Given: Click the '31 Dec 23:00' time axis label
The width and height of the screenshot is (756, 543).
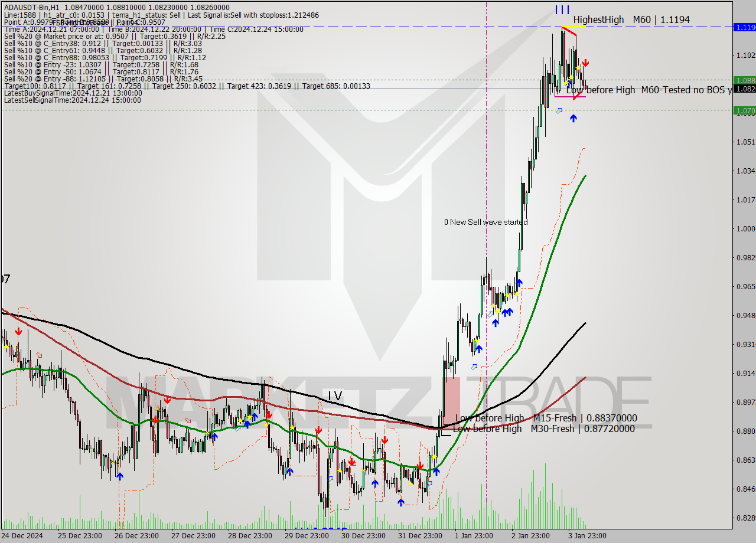Looking at the screenshot, I should (420, 536).
